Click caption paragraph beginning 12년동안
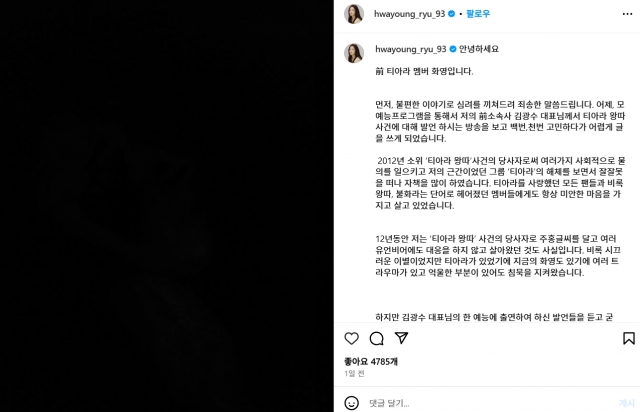 point(498,255)
